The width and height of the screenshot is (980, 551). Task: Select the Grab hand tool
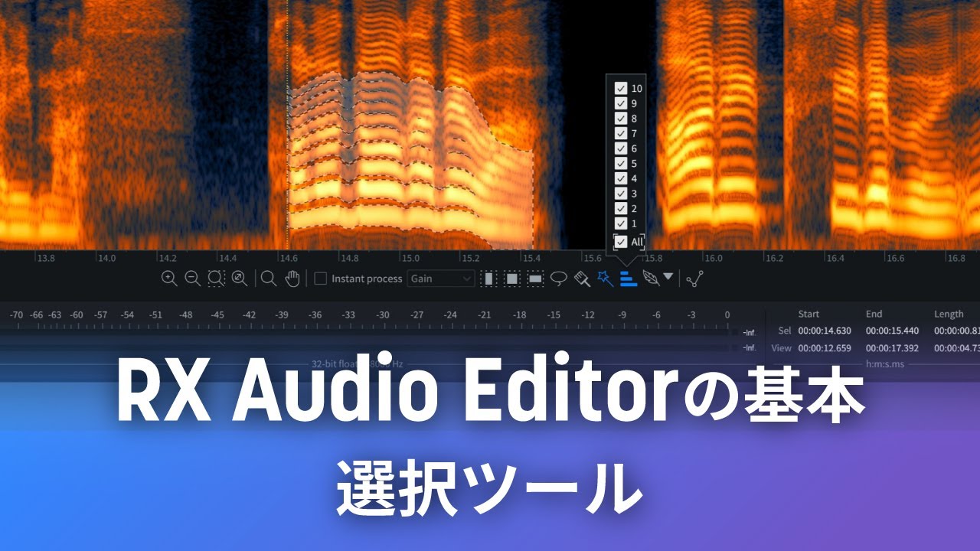pyautogui.click(x=292, y=279)
